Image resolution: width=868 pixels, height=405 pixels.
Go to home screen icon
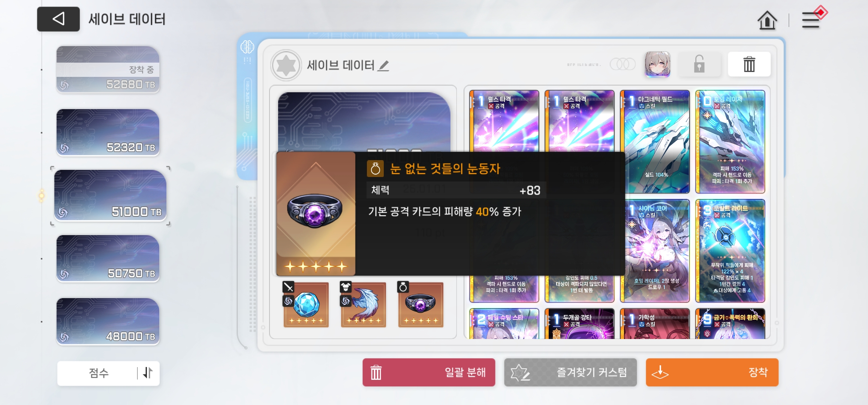tap(767, 20)
